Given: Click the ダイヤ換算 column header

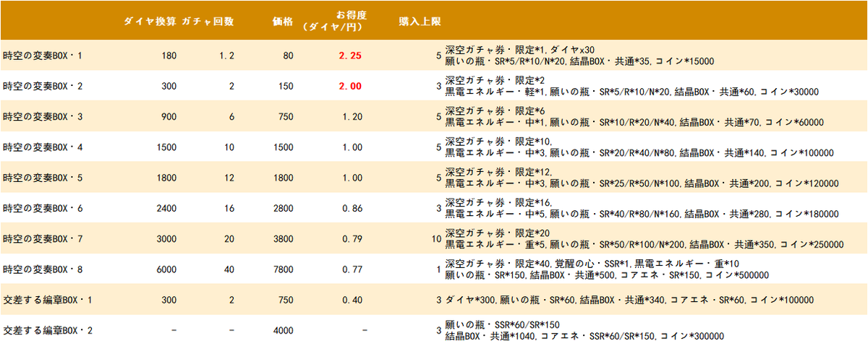Looking at the screenshot, I should pyautogui.click(x=151, y=21).
